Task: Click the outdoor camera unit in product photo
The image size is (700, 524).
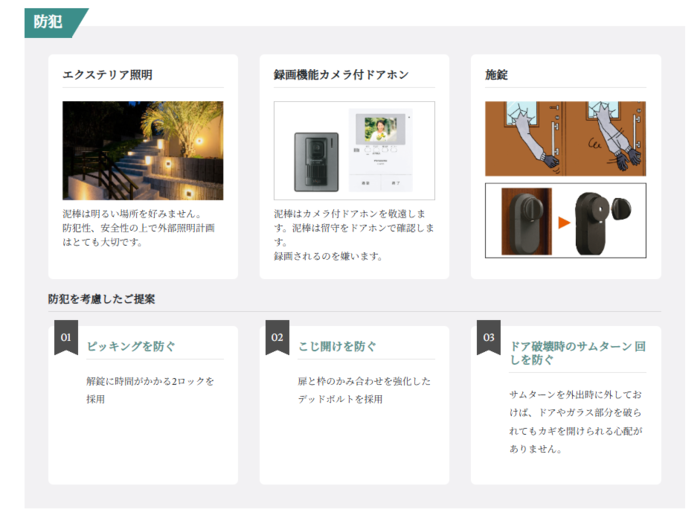Action: pos(317,162)
